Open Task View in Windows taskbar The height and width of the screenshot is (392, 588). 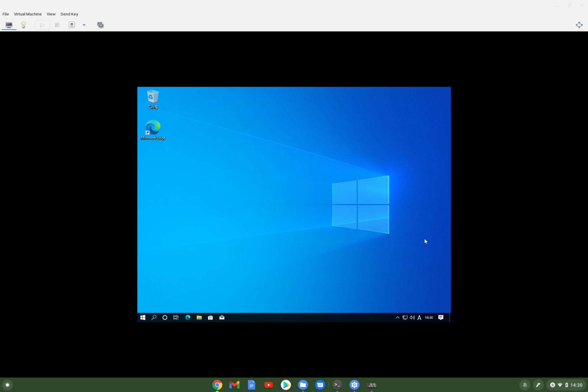[x=176, y=317]
